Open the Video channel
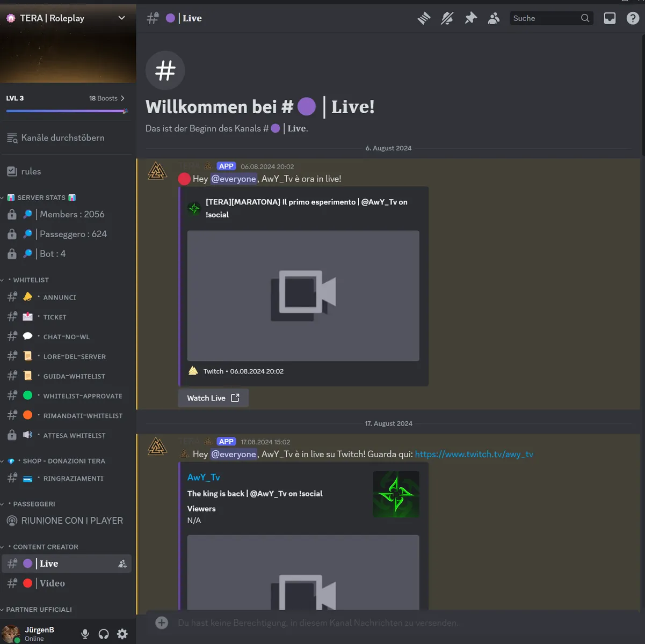 pyautogui.click(x=52, y=583)
